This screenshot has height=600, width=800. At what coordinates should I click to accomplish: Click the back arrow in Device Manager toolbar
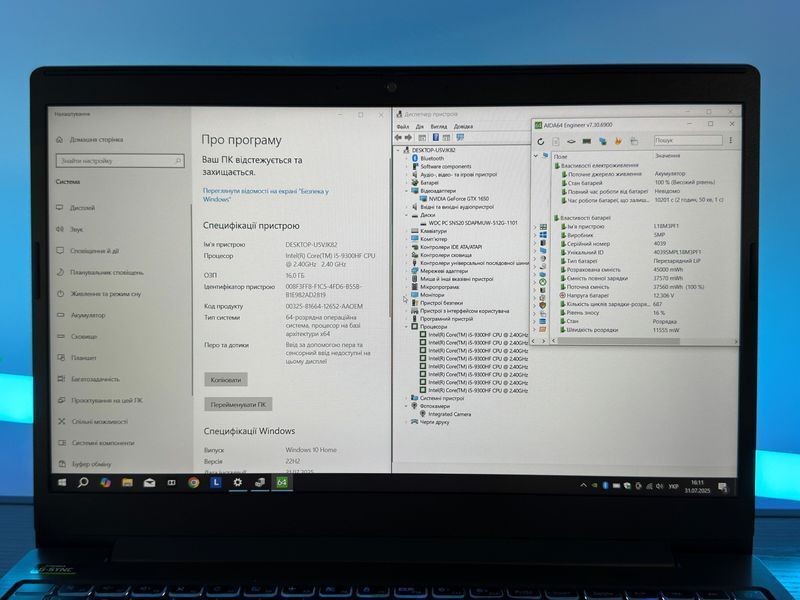click(398, 137)
